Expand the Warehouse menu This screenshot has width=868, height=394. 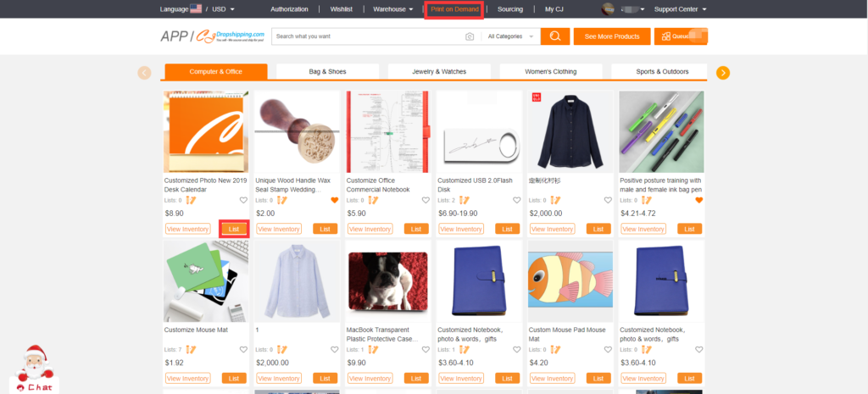[393, 9]
